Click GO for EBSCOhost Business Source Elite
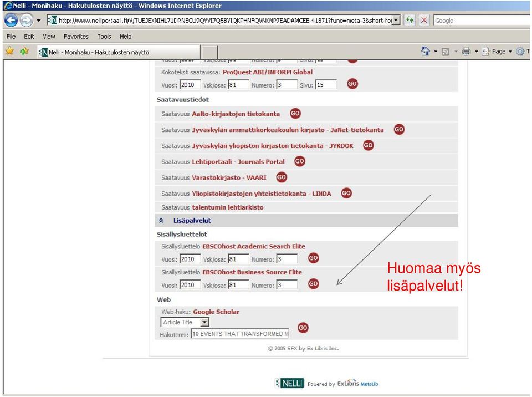The image size is (532, 397). 314,283
